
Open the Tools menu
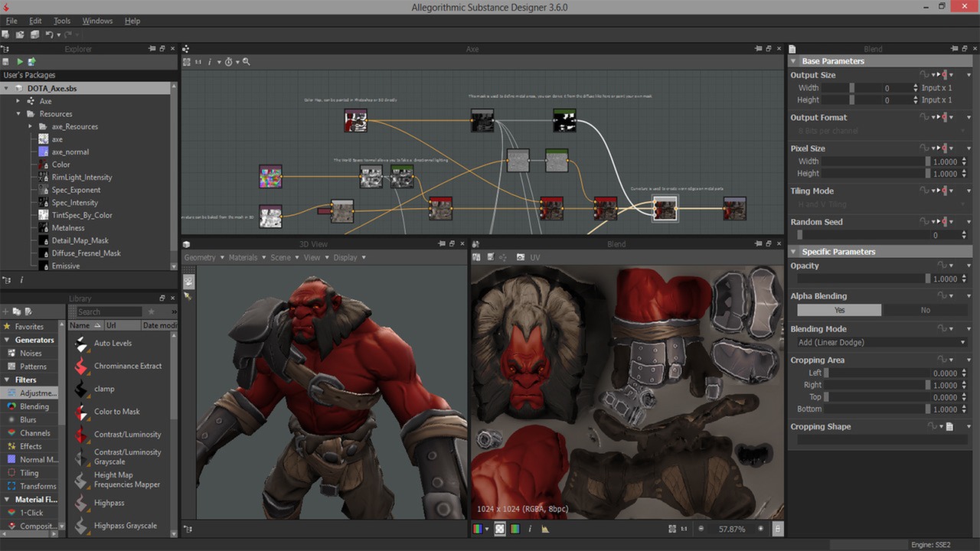click(x=62, y=21)
